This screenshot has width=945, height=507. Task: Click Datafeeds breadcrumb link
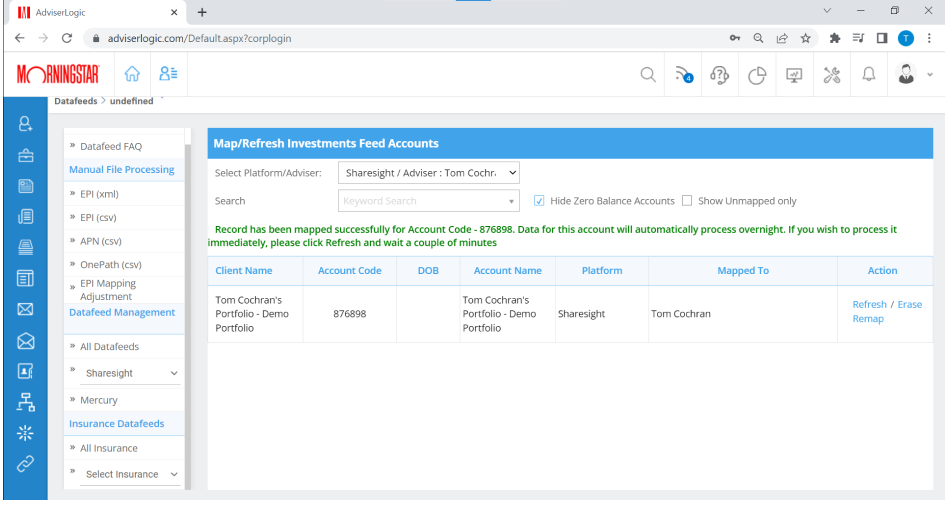(75, 101)
